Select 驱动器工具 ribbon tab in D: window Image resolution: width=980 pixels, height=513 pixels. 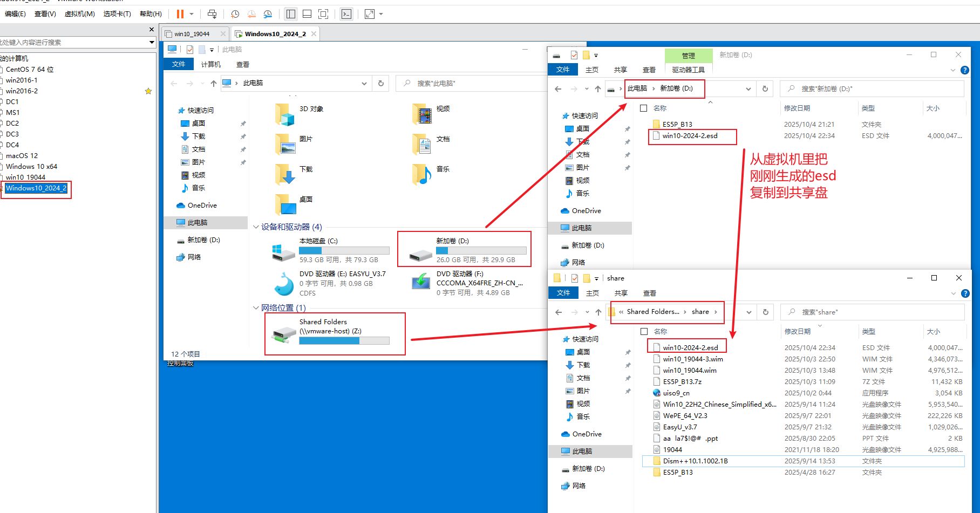pos(688,70)
